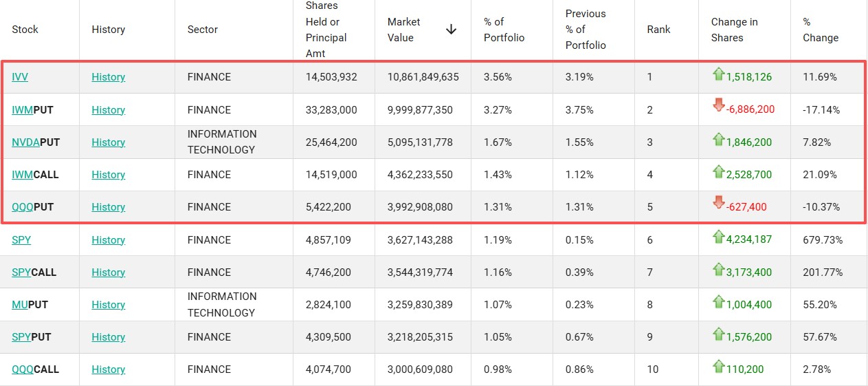Image resolution: width=868 pixels, height=386 pixels.
Task: Open the QQQ ticker in QQQCALL row
Action: coord(23,369)
